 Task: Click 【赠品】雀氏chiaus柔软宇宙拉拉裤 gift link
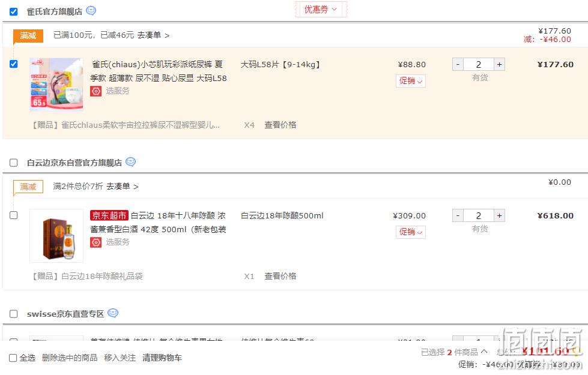pos(125,125)
